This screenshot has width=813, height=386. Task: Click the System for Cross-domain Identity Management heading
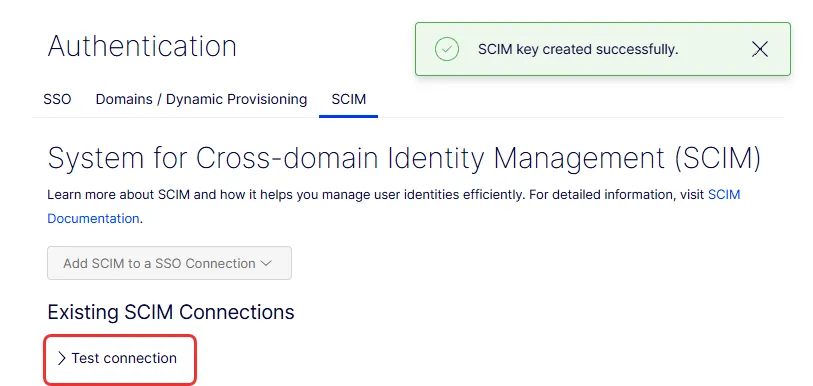404,159
